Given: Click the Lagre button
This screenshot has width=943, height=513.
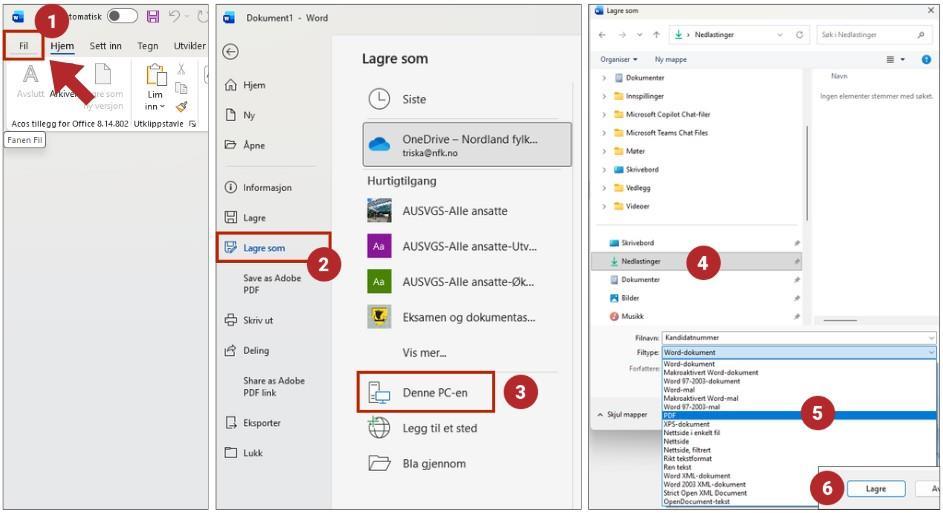Looking at the screenshot, I should tap(876, 489).
